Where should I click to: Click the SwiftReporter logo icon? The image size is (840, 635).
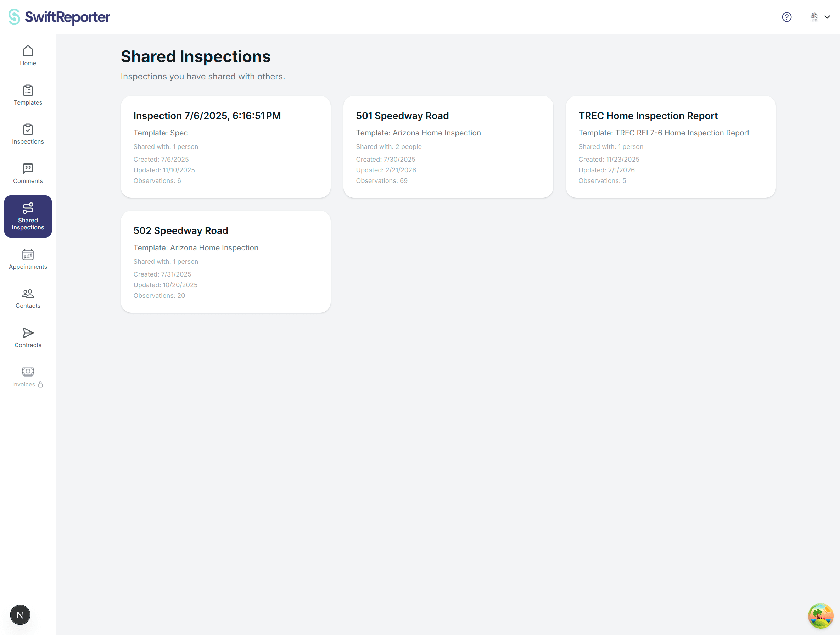(x=15, y=17)
